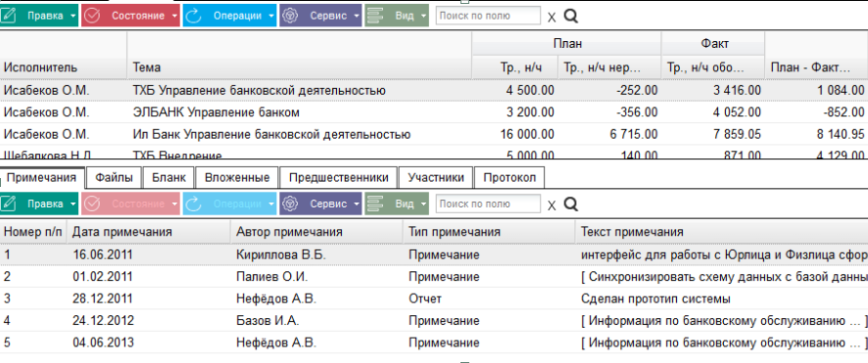This screenshot has width=868, height=363.
Task: Click the upper Поиск по полю input
Action: pos(488,16)
